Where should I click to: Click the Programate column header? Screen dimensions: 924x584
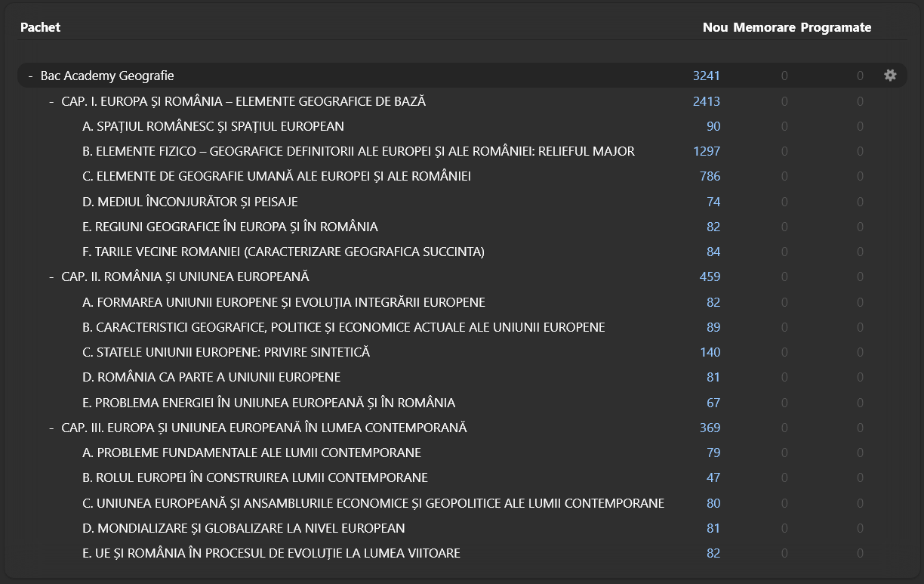tap(836, 27)
